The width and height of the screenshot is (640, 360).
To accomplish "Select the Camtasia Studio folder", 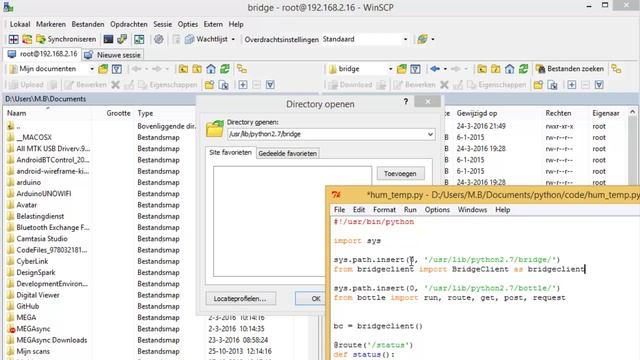I will 42,239.
